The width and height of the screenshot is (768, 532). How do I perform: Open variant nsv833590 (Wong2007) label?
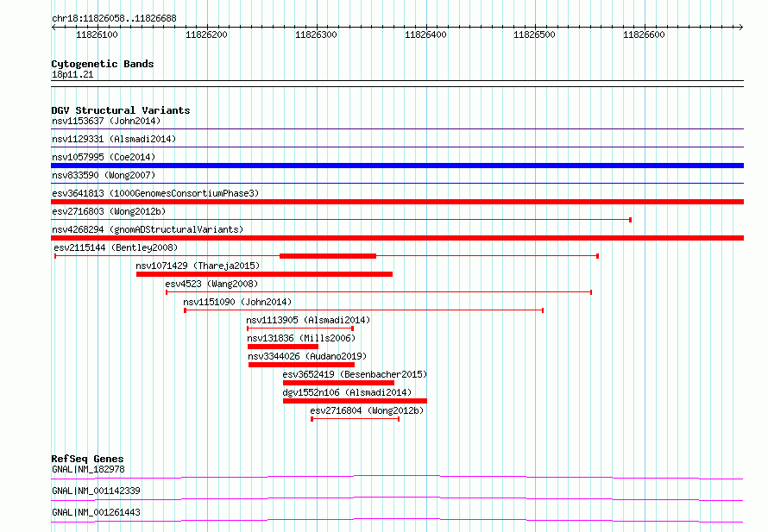tap(104, 175)
